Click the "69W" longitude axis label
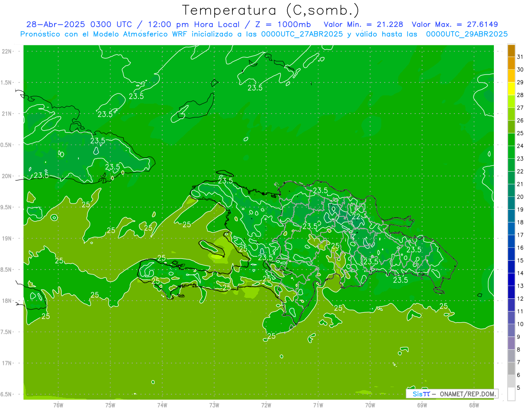 pos(422,405)
